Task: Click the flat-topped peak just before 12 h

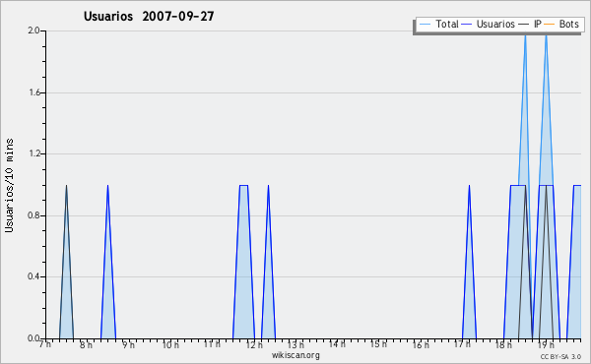Action: pyautogui.click(x=243, y=262)
